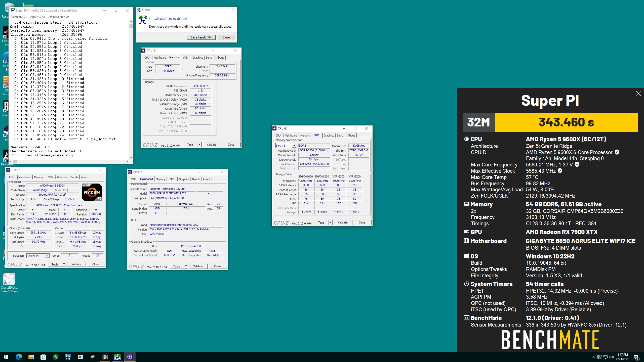Open Microsoft Edge from the taskbar

click(x=19, y=357)
